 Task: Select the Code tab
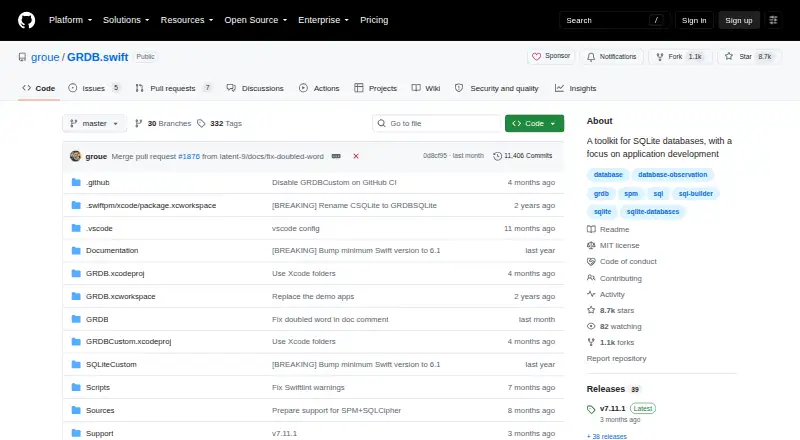(39, 88)
